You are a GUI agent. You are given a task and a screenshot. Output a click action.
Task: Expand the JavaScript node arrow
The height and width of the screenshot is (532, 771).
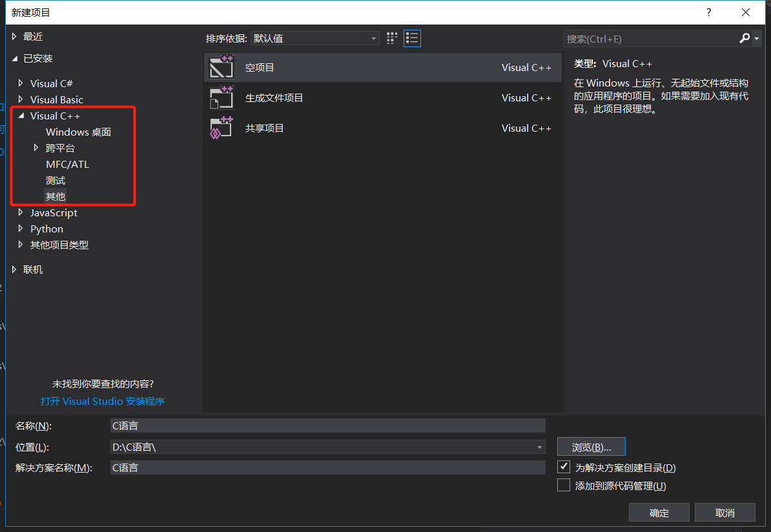(21, 212)
